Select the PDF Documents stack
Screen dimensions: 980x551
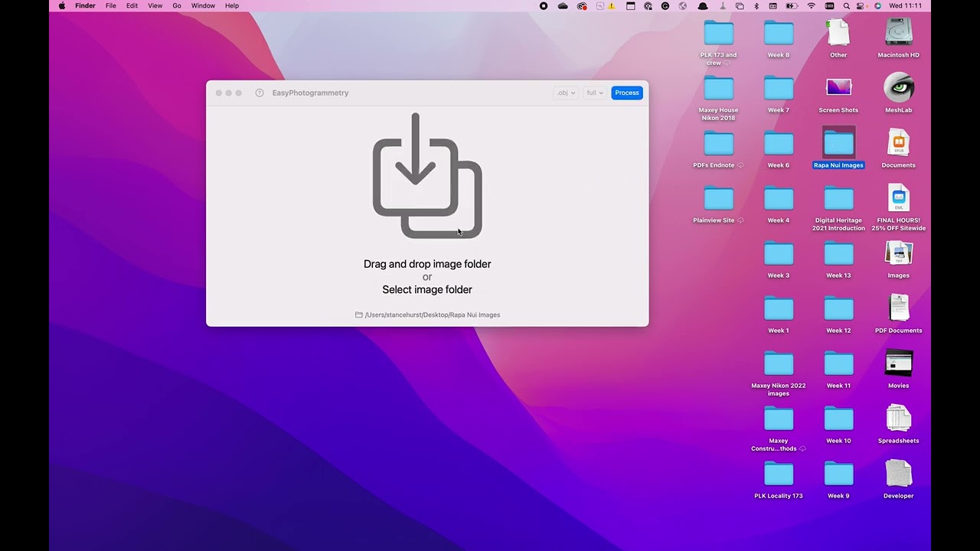point(899,308)
